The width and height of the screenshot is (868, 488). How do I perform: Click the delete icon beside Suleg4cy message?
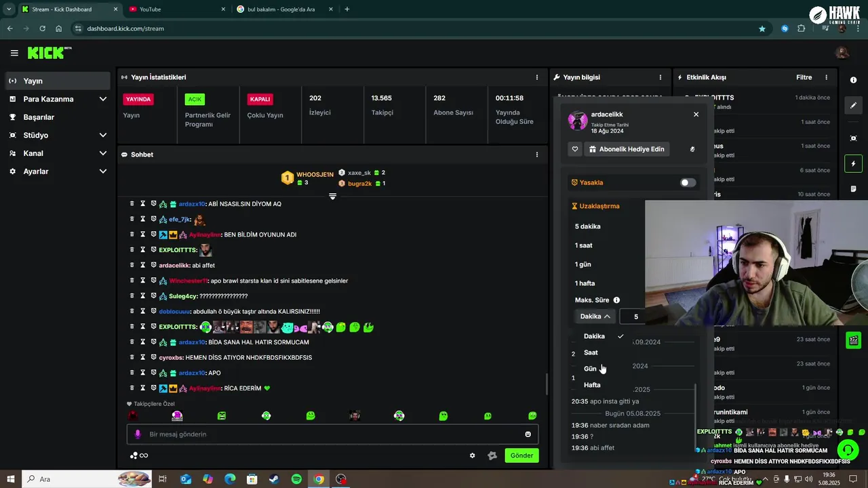[x=132, y=296]
